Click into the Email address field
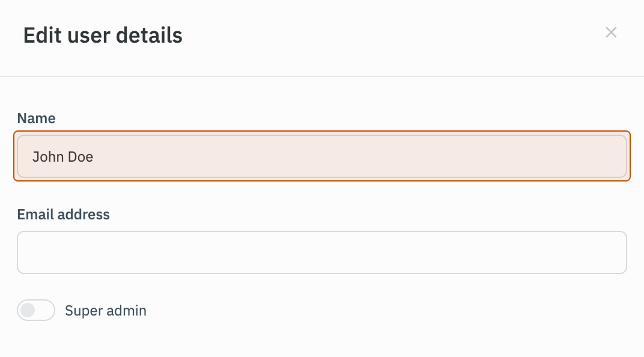This screenshot has width=644, height=357. pos(322,252)
